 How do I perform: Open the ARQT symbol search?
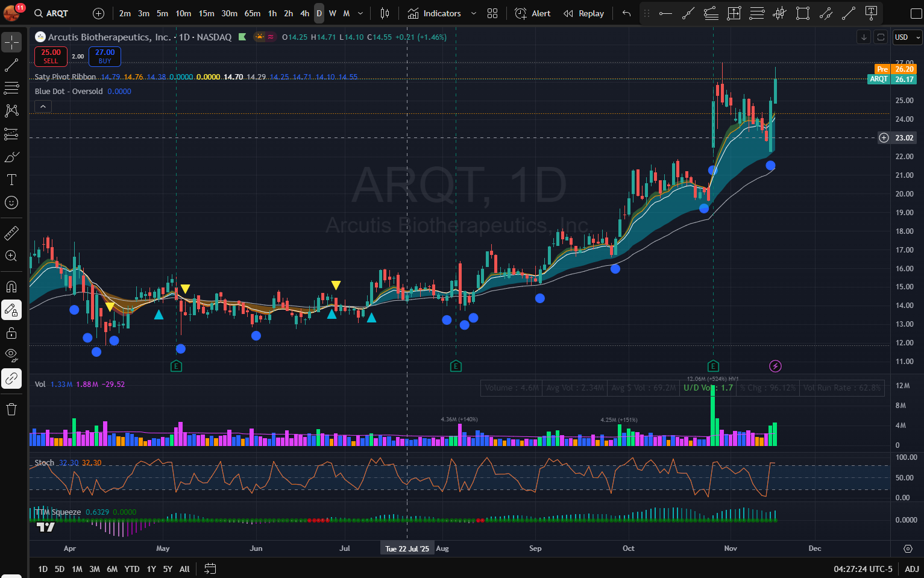coord(51,13)
